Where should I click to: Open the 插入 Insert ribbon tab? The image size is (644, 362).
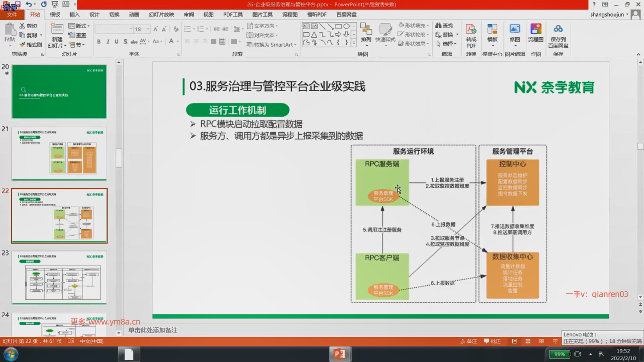(x=74, y=14)
